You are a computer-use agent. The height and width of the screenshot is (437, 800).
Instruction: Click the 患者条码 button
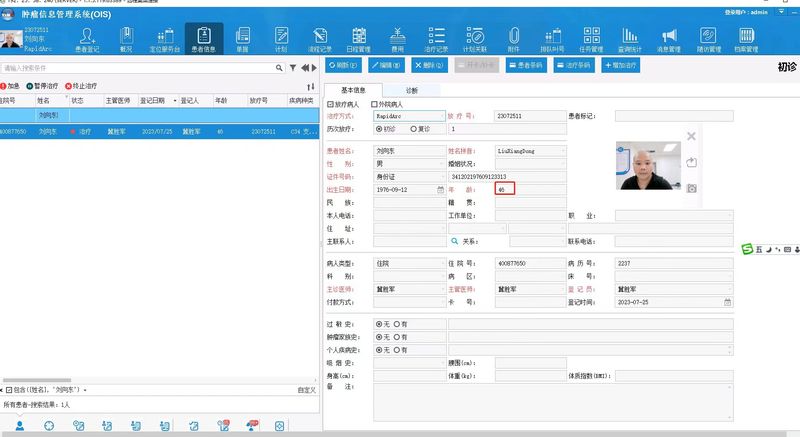(526, 65)
